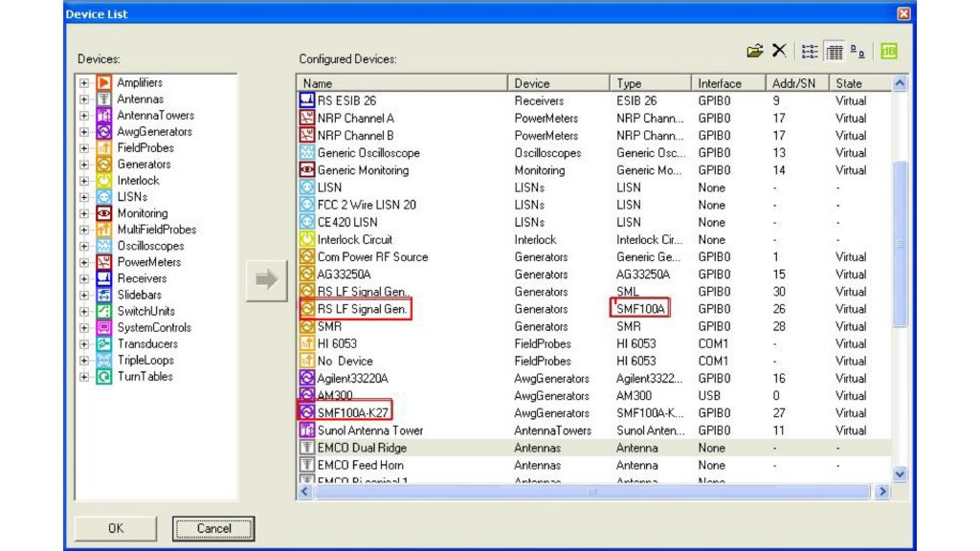Viewport: 980px width, 551px height.
Task: Sort by the Type column header
Action: [651, 83]
